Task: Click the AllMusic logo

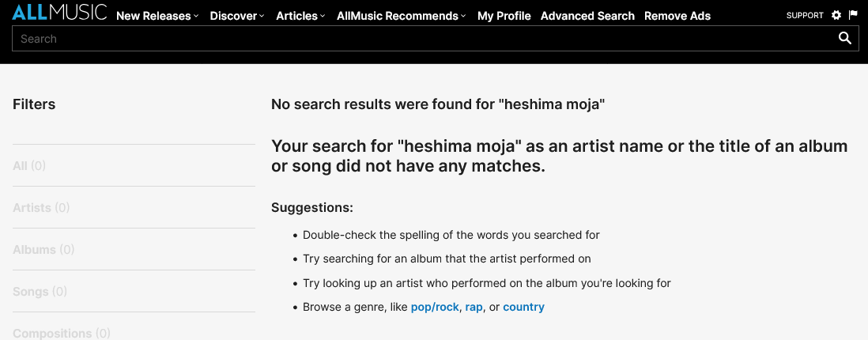Action: 59,13
